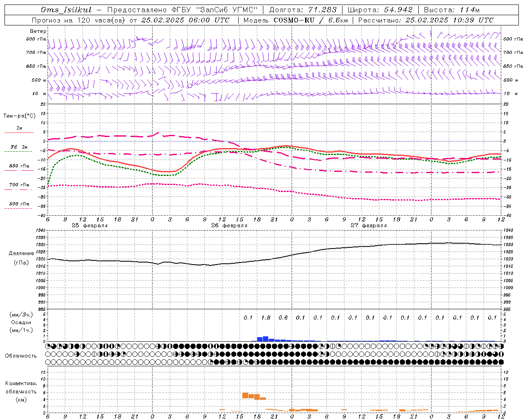The image size is (525, 420).
Task: Select the 'Модель COSMO-RU / 6.6км' label
Action: [295, 20]
